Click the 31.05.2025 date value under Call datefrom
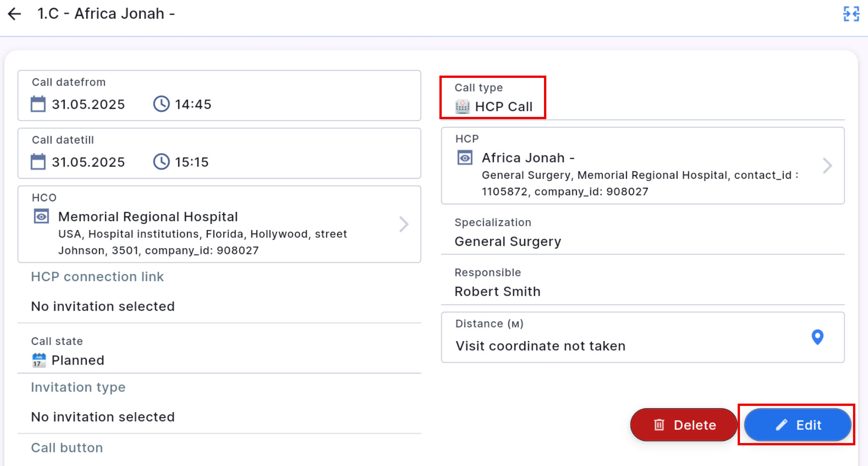Screen dimensions: 868x466 [88, 104]
